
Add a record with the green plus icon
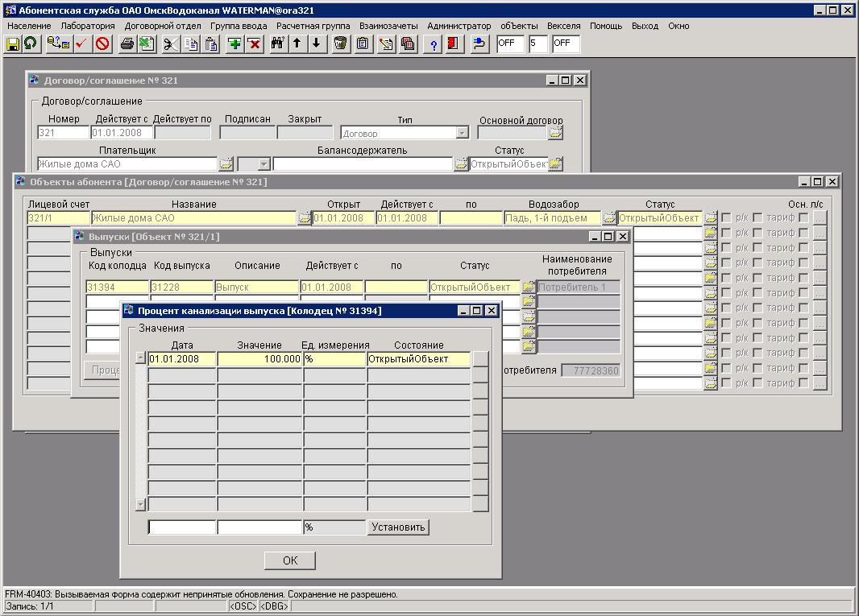234,44
